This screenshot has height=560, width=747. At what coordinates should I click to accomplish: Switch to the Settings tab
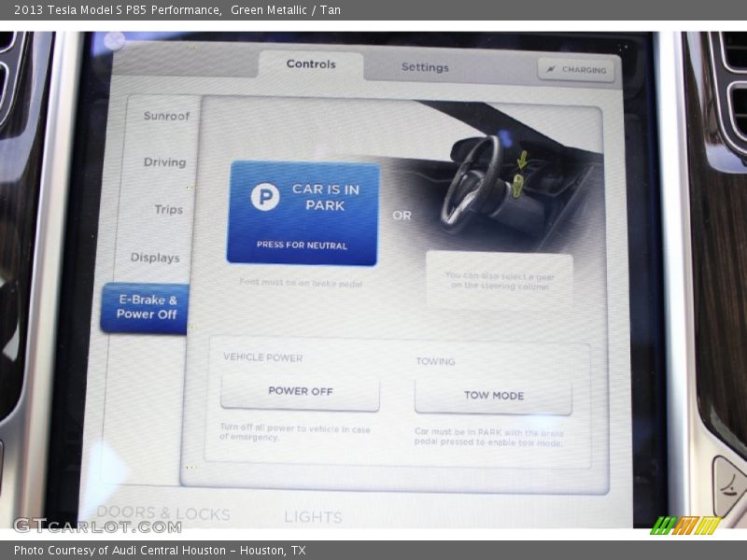point(424,67)
